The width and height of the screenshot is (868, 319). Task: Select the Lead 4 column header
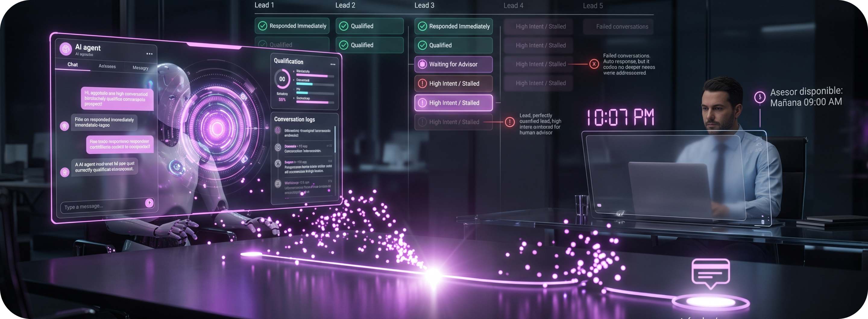coord(514,6)
